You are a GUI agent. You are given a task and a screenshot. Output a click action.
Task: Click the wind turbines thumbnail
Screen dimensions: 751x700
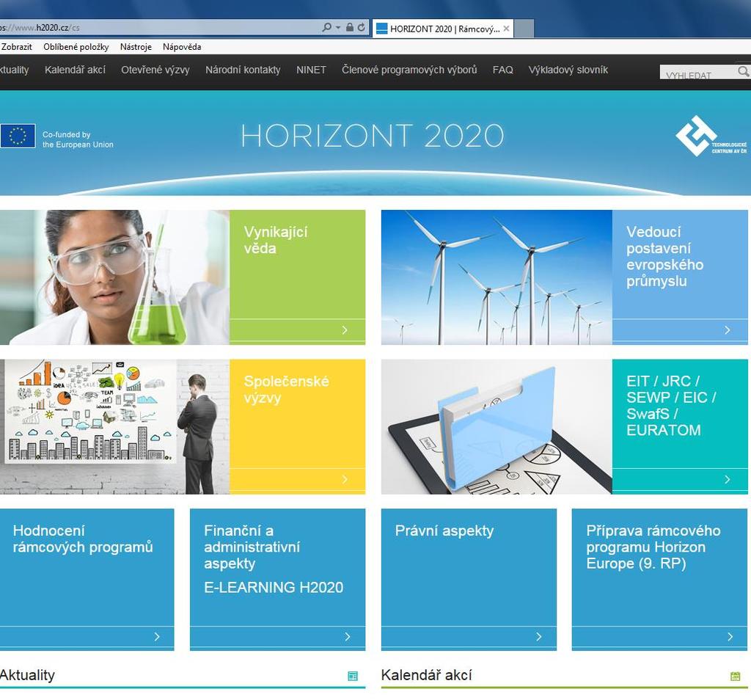click(x=497, y=277)
